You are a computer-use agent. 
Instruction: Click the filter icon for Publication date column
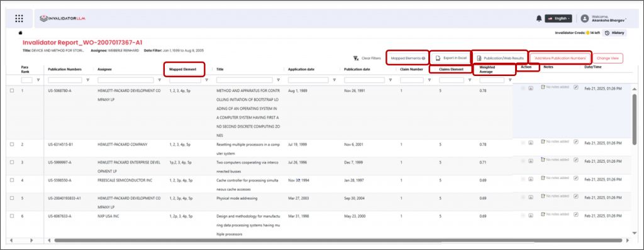pyautogui.click(x=390, y=80)
